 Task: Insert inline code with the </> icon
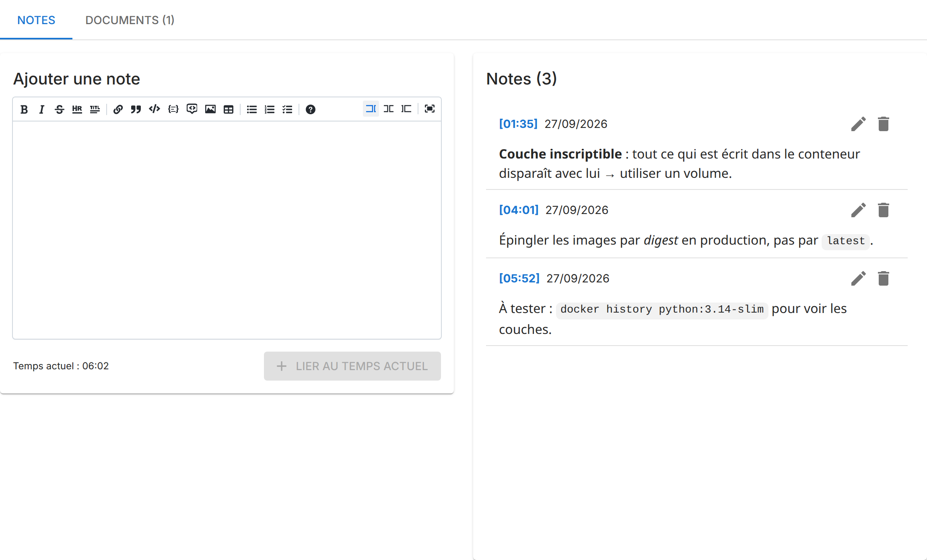[x=154, y=109]
